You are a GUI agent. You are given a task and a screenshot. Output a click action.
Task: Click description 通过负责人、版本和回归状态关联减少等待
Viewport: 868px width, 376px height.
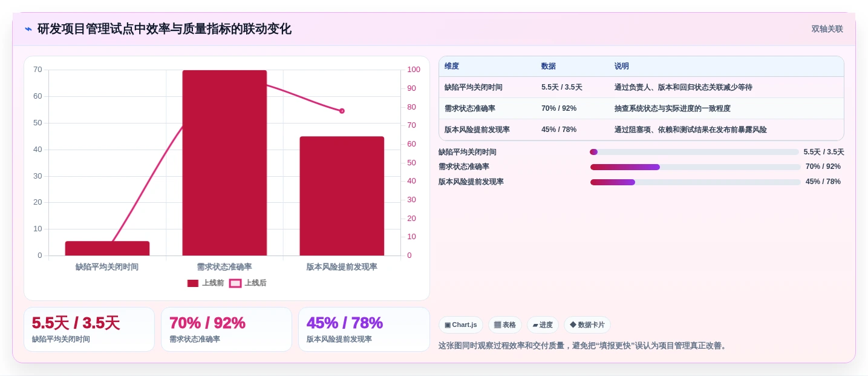point(684,87)
